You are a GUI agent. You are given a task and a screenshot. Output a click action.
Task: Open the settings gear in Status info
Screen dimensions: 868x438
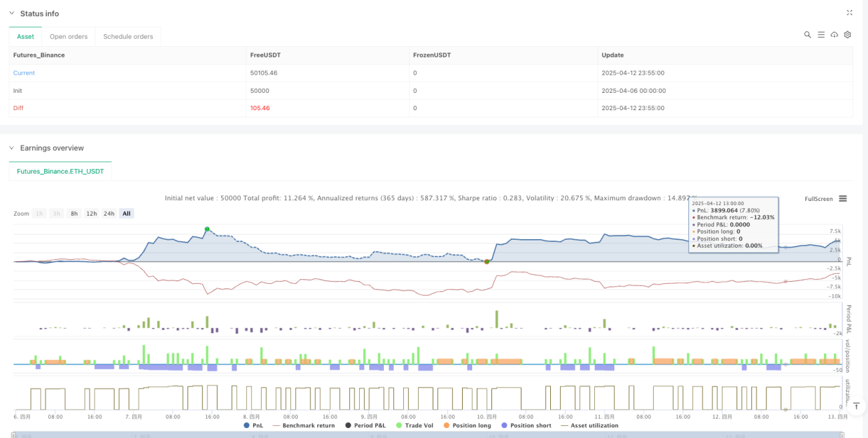[847, 35]
